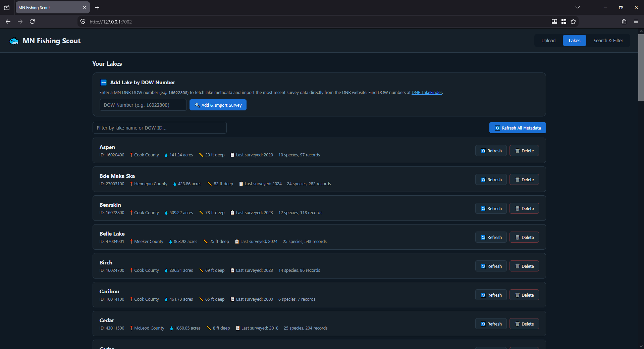Click the browser back arrow
The height and width of the screenshot is (349, 644).
pyautogui.click(x=8, y=21)
